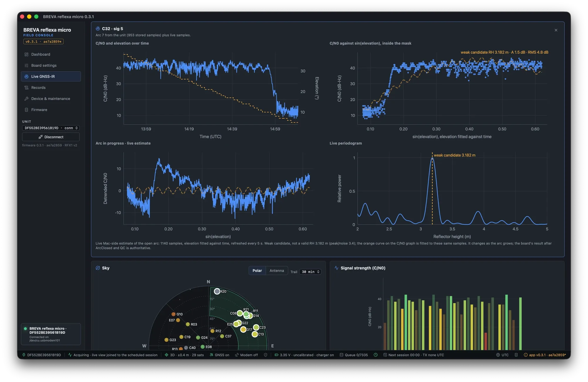Open the Trail 30 min dropdown

(x=310, y=272)
